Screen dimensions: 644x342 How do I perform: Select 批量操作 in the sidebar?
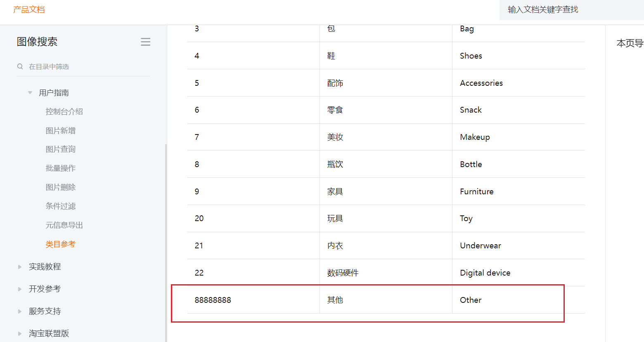[60, 168]
